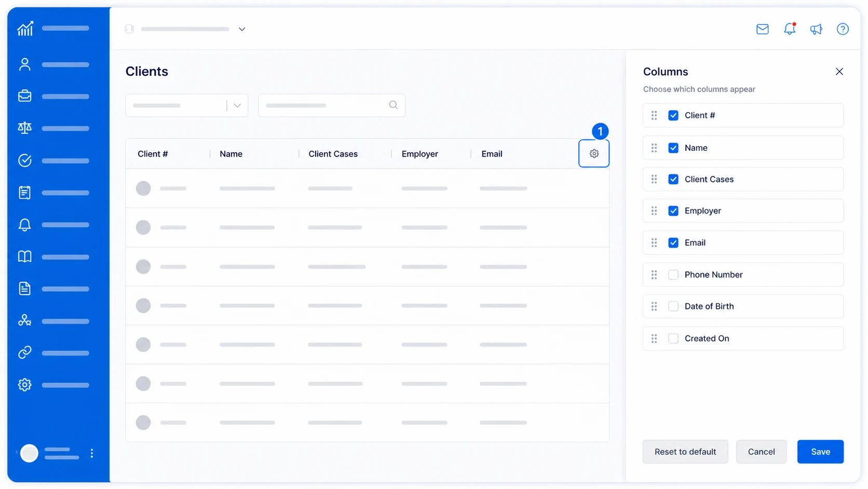Click the magnifier icon in search field
Image resolution: width=868 pixels, height=489 pixels.
(x=394, y=105)
